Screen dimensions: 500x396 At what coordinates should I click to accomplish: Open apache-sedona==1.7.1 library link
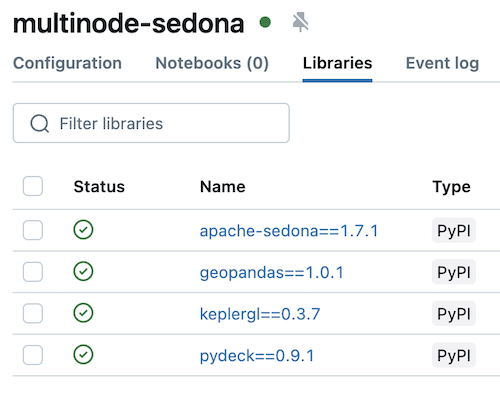click(x=289, y=231)
